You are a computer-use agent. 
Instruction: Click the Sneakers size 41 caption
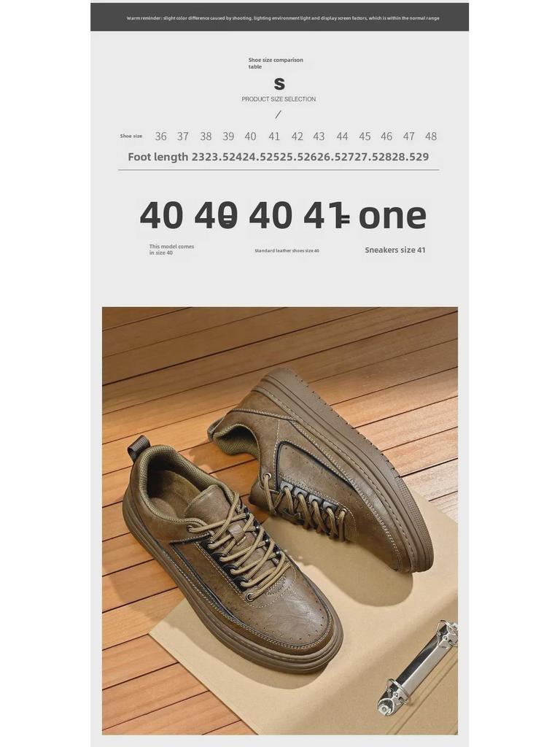pos(395,250)
